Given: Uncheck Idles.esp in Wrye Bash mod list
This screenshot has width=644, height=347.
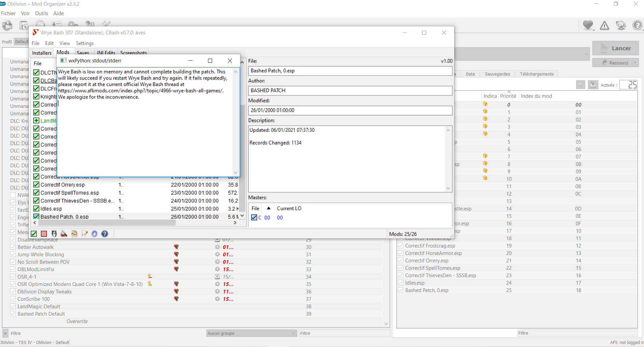Looking at the screenshot, I should (36, 208).
